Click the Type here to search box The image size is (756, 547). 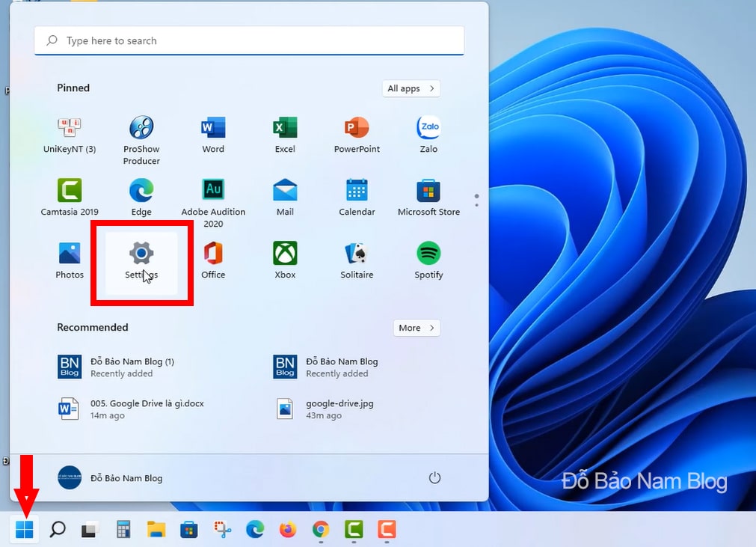[x=249, y=40]
